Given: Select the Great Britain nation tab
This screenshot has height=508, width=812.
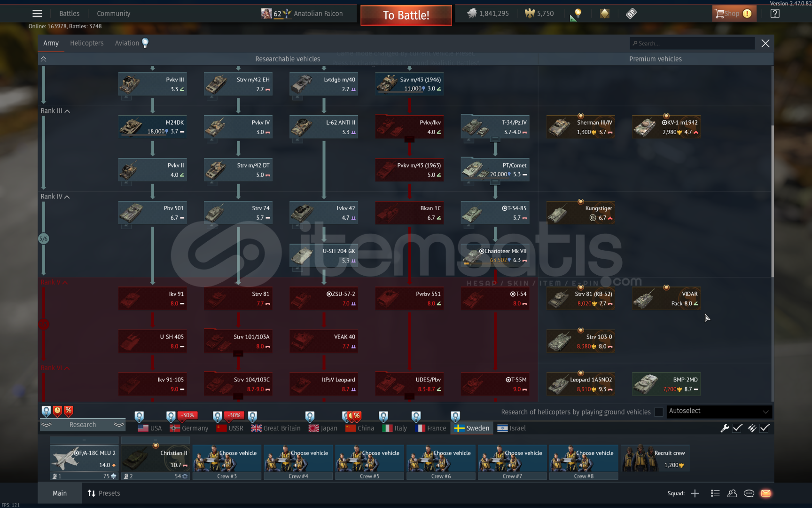Looking at the screenshot, I should 276,428.
